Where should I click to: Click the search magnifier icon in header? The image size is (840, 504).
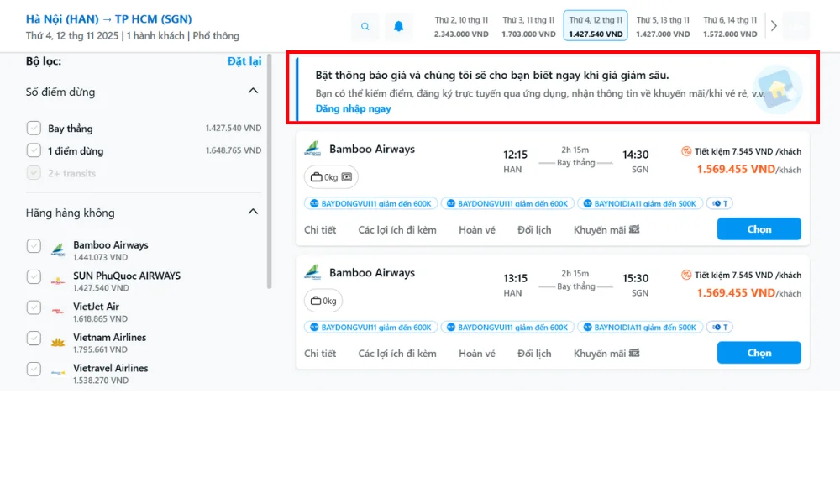(365, 27)
